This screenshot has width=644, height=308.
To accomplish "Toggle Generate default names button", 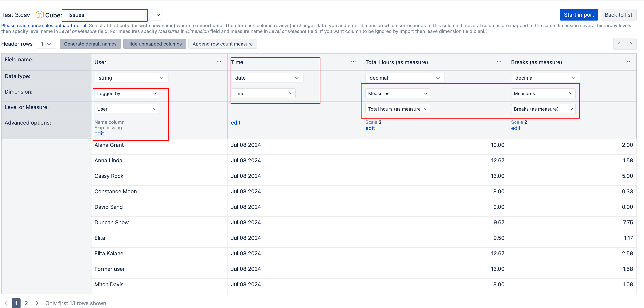I will (90, 44).
